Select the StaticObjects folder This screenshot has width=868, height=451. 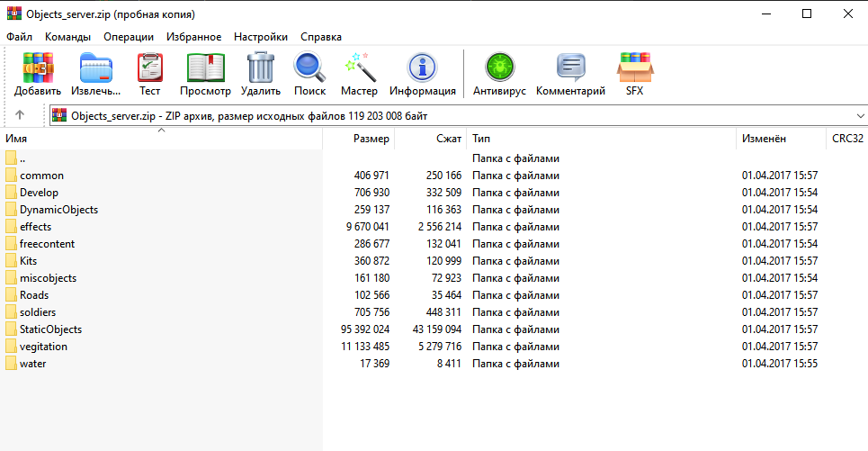[50, 329]
